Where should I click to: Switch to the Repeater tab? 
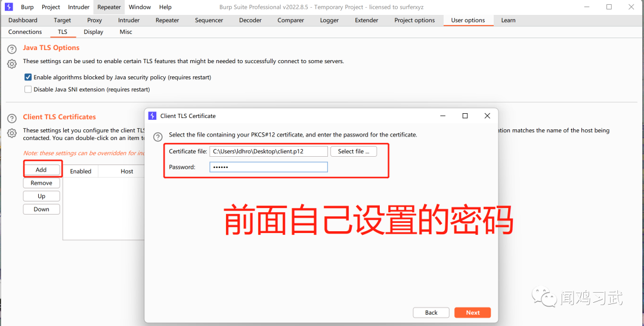tap(167, 20)
